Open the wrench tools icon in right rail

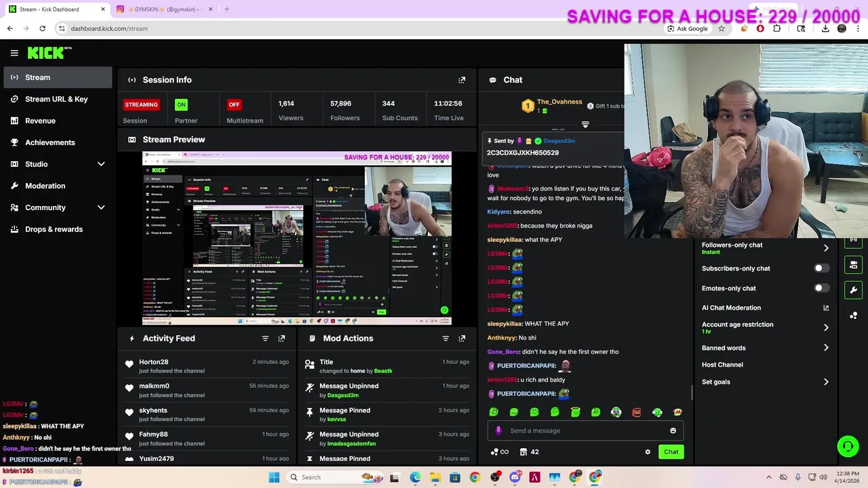853,290
